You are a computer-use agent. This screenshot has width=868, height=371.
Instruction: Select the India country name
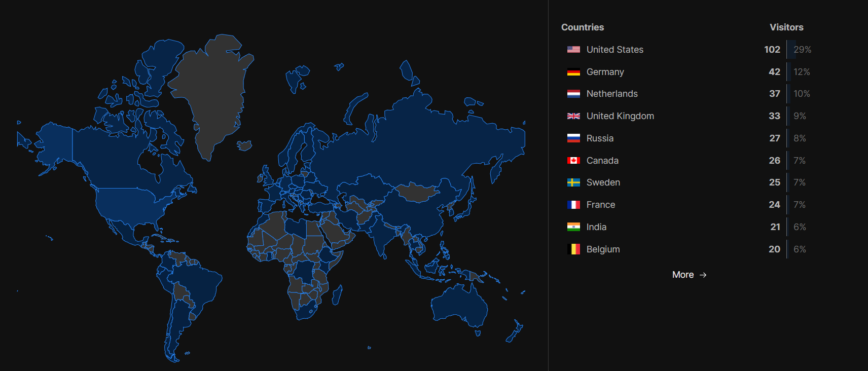(x=596, y=227)
